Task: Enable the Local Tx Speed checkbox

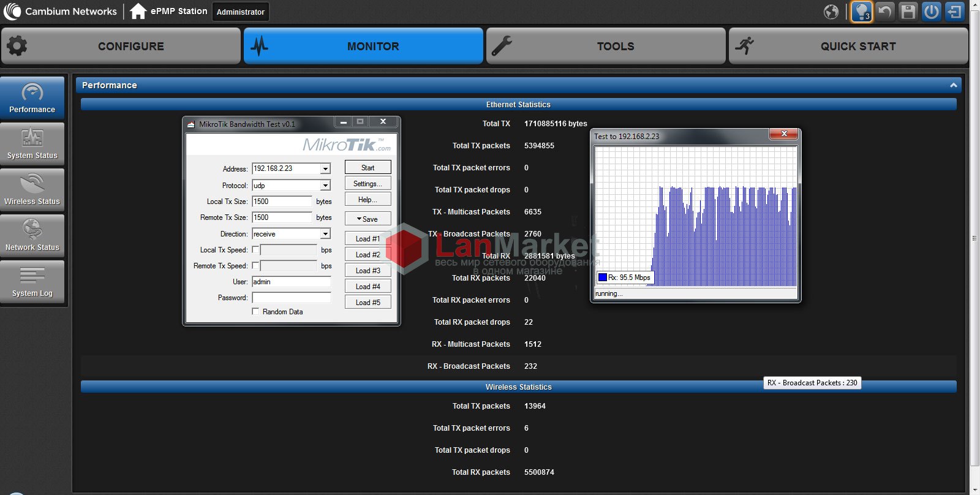Action: (x=255, y=250)
